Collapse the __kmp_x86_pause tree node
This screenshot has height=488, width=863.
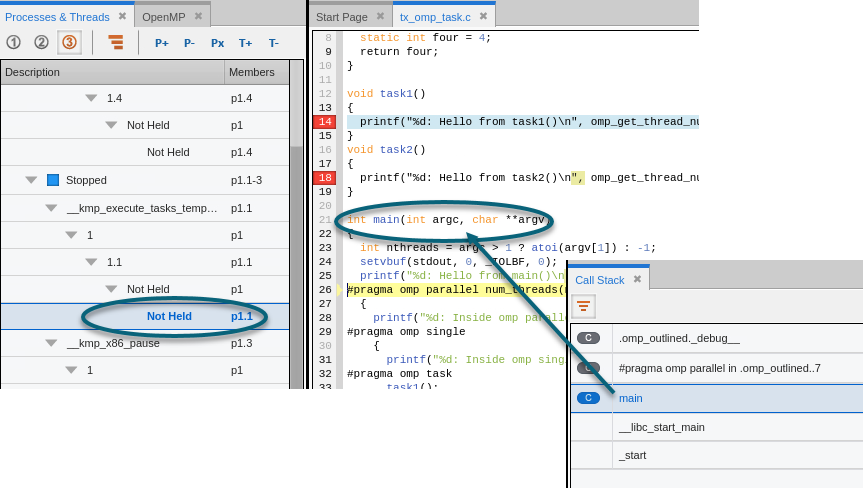[x=51, y=343]
